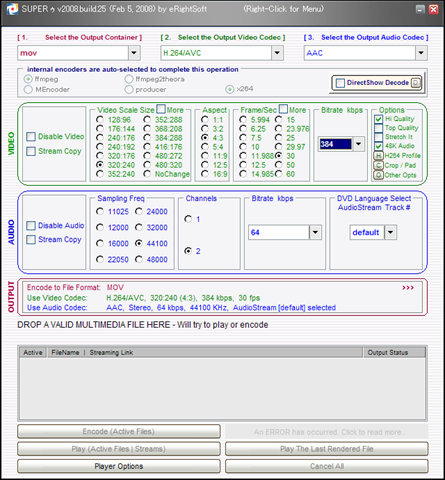Select 32000 sampling frequency
Screen dimensions: 445x480
[139, 227]
